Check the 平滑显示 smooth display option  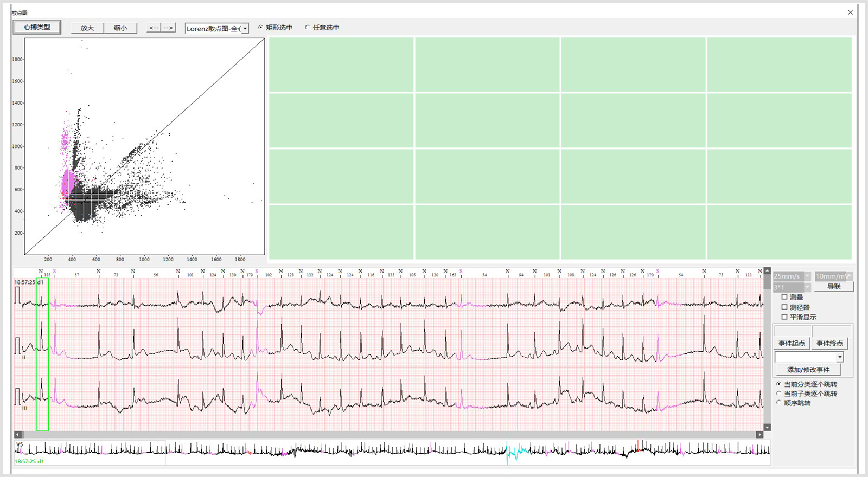[784, 317]
